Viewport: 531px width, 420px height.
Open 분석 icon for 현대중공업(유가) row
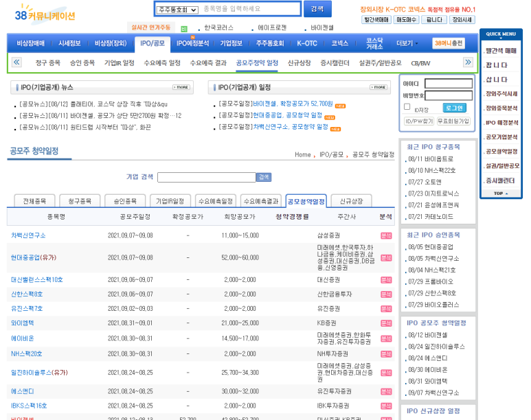[x=386, y=257]
